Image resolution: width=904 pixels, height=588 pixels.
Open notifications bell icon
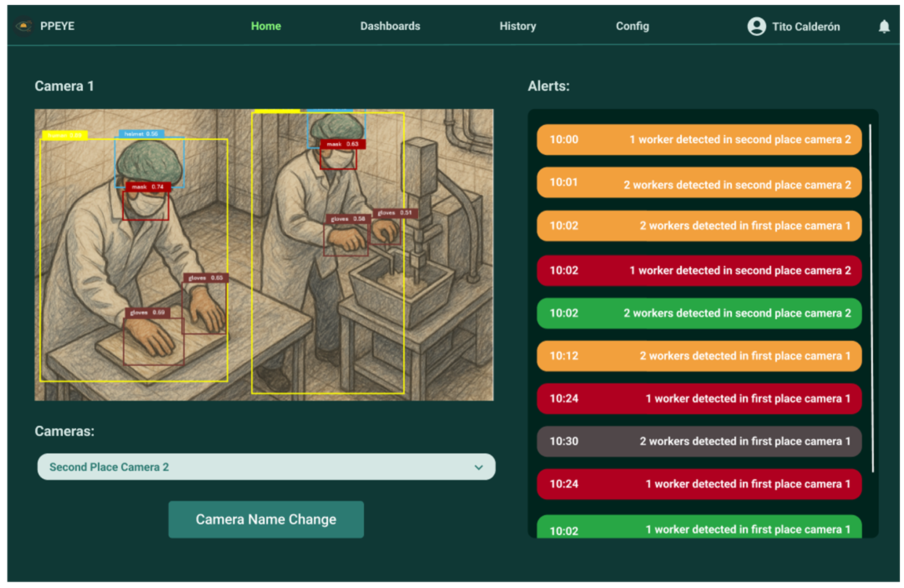884,27
